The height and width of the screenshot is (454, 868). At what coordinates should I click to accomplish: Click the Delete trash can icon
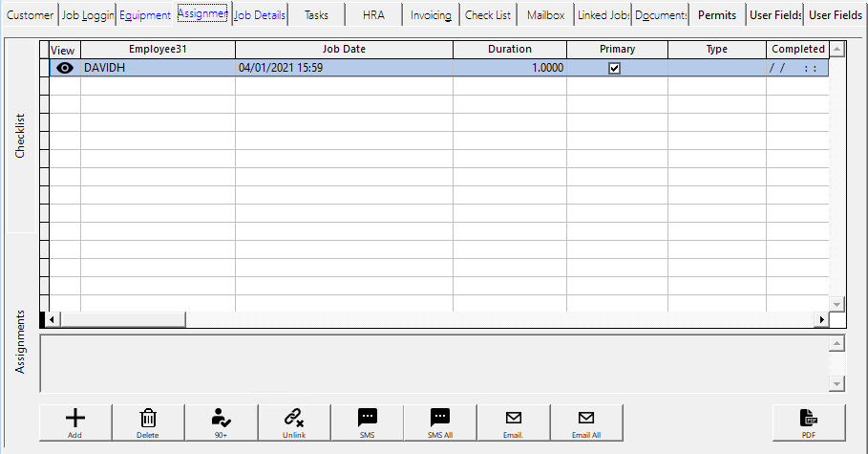click(x=148, y=418)
